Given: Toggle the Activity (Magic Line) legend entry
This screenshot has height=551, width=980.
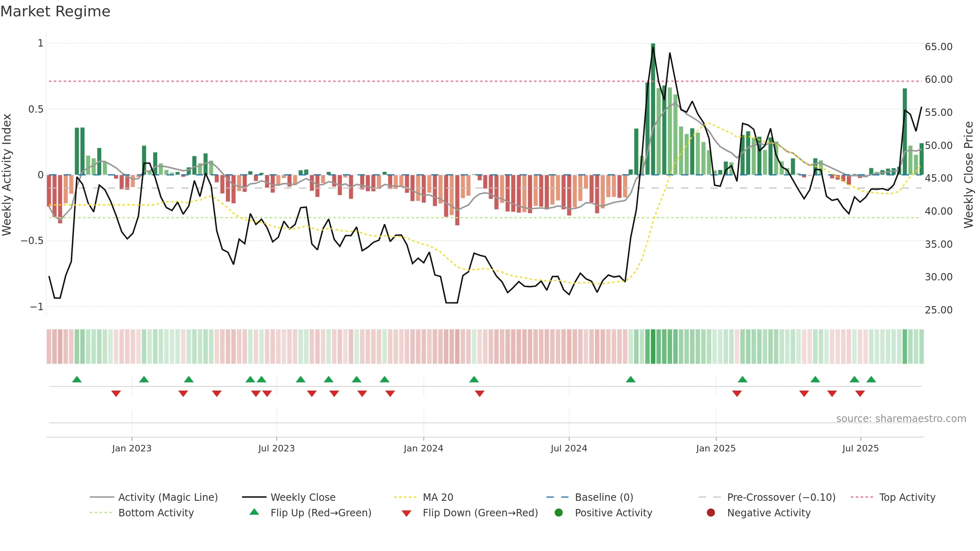Looking at the screenshot, I should (154, 497).
